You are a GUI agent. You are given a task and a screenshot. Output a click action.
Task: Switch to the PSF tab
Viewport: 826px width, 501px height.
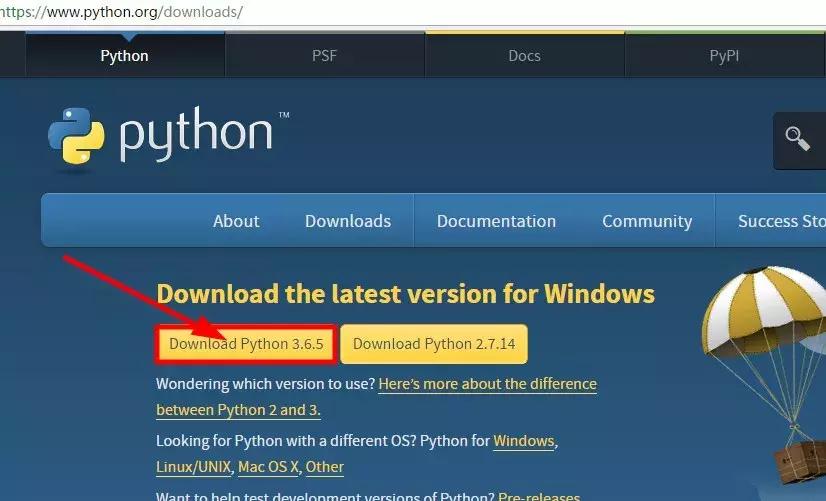324,55
